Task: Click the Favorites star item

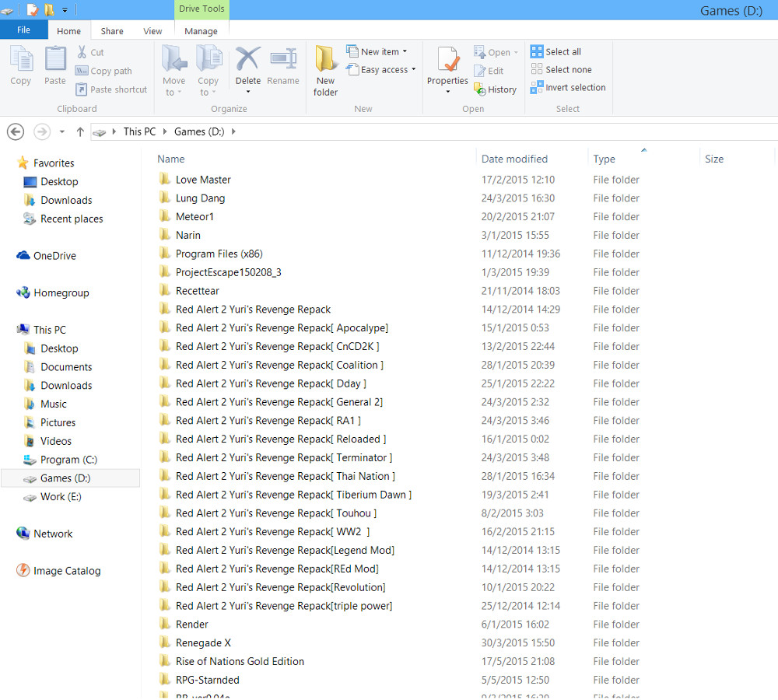Action: (45, 163)
